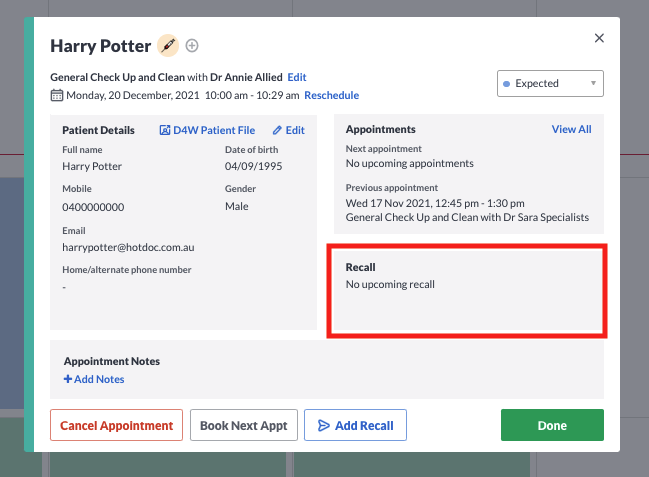The width and height of the screenshot is (649, 477).
Task: Open the Expected status dropdown
Action: 550,83
